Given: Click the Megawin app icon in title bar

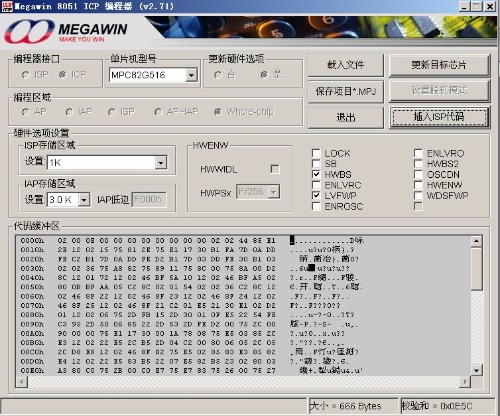Looking at the screenshot, I should (x=7, y=6).
